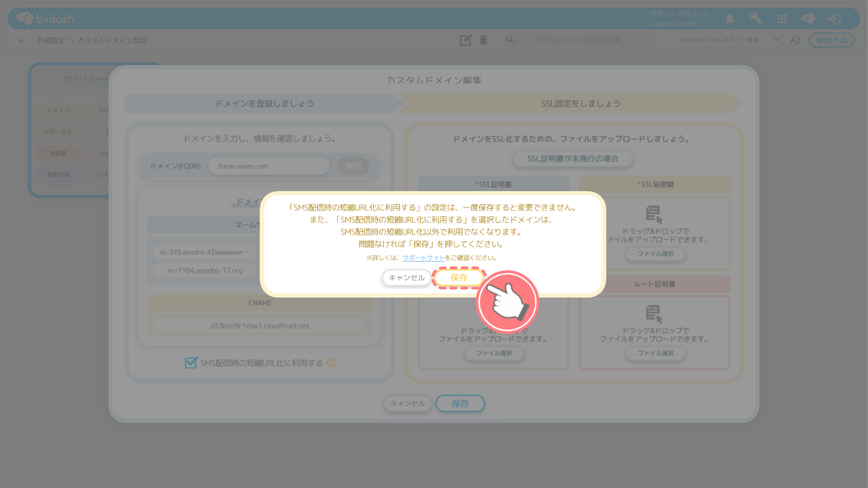This screenshot has width=868, height=488.
Task: Click the back arrow icon
Action: (22, 40)
